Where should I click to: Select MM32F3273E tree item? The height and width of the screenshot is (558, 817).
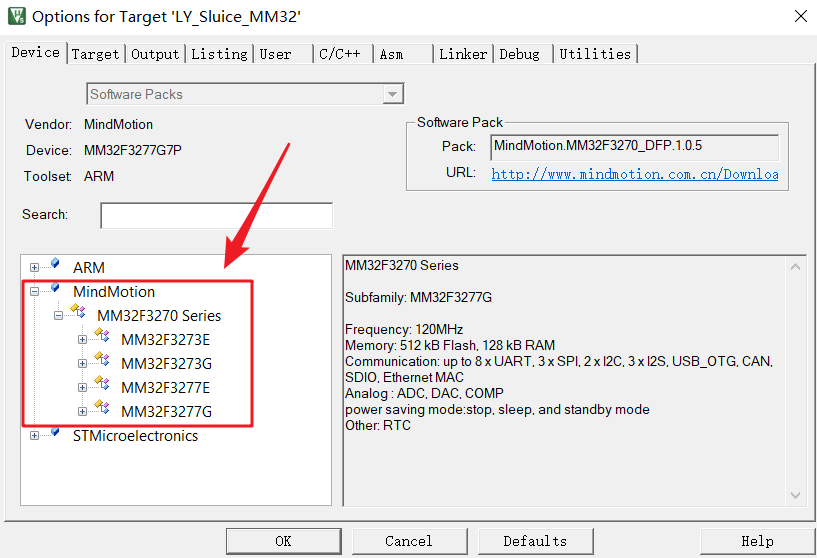[x=165, y=340]
